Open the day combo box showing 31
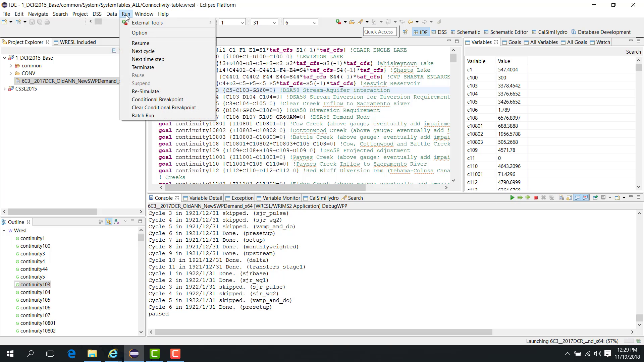The height and width of the screenshot is (362, 644). coord(264,22)
